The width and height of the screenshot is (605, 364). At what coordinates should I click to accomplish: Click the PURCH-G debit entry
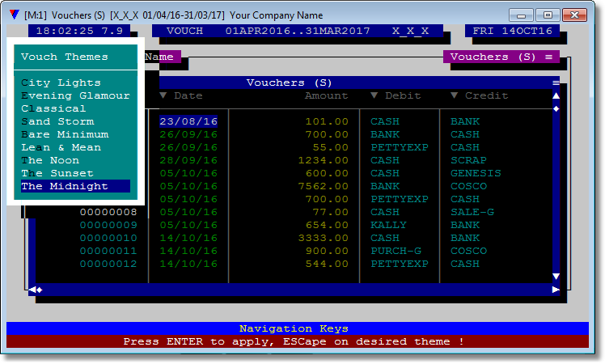[396, 251]
